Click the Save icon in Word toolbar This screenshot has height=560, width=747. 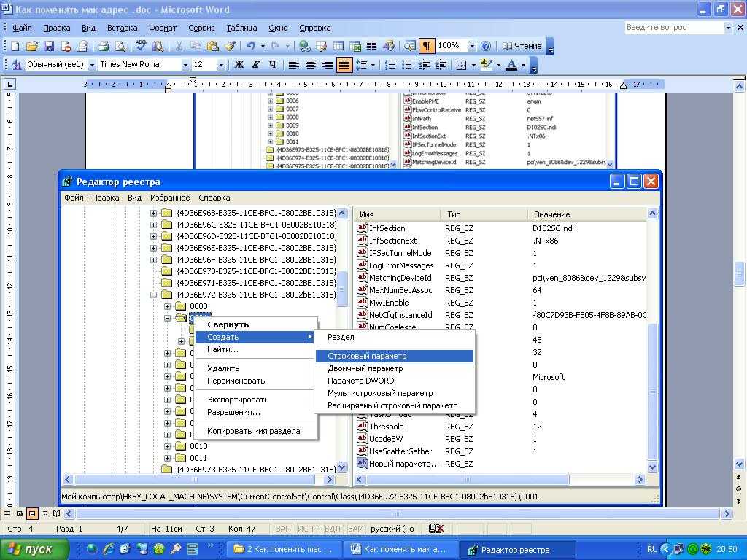pos(49,46)
